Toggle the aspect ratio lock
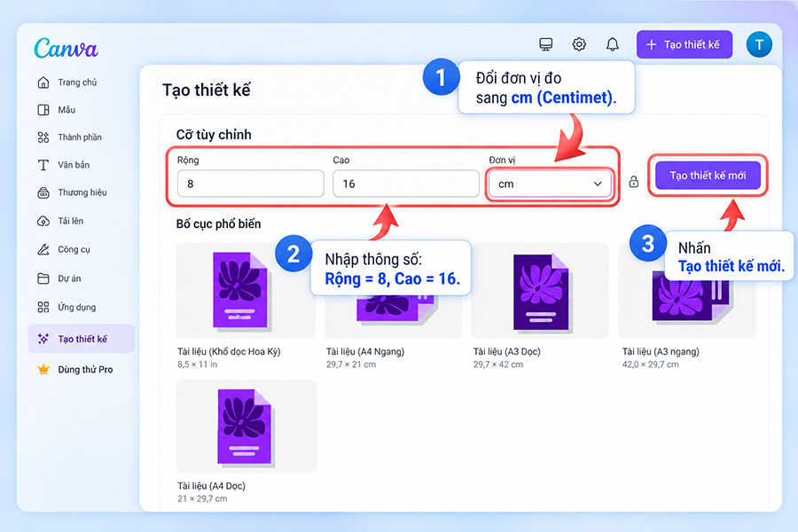This screenshot has width=798, height=532. tap(634, 181)
